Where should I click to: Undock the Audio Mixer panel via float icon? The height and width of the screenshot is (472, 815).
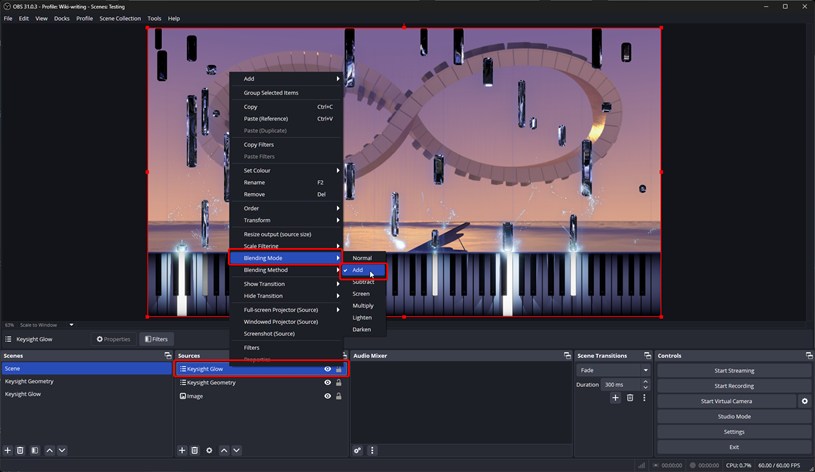pos(567,355)
